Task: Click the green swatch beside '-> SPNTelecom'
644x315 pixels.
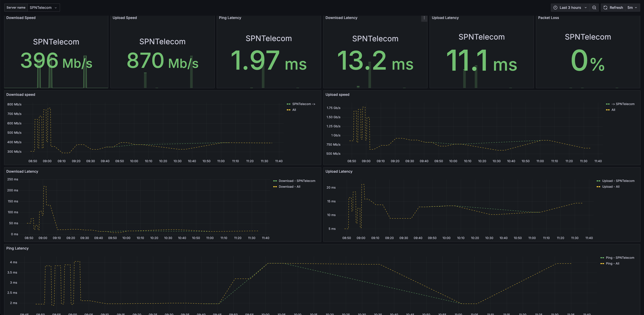Action: 608,104
